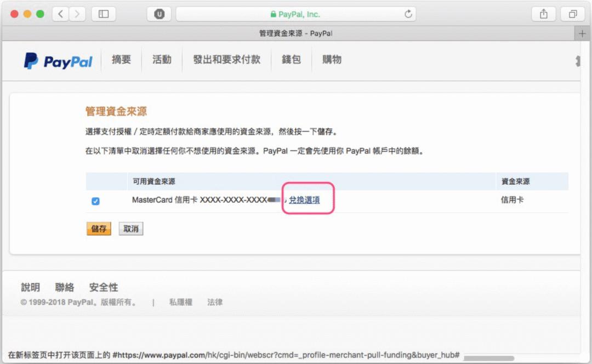Go back to the previous page
The height and width of the screenshot is (364, 592).
pyautogui.click(x=60, y=14)
